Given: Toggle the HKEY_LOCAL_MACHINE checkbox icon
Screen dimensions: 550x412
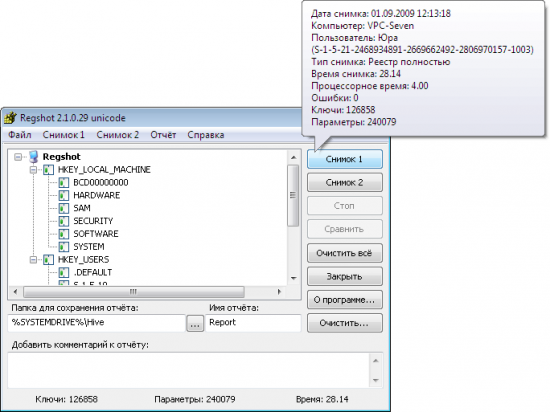Looking at the screenshot, I should [48, 170].
